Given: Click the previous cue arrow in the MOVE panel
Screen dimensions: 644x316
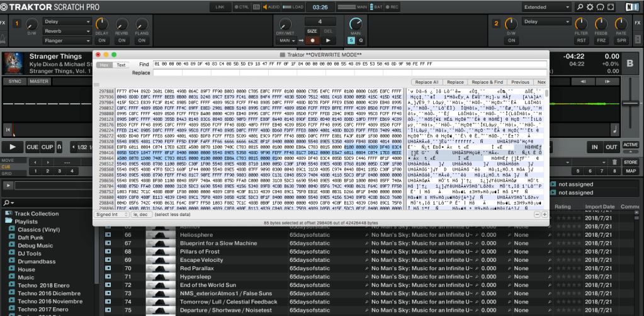Looking at the screenshot, I should coord(35,162).
